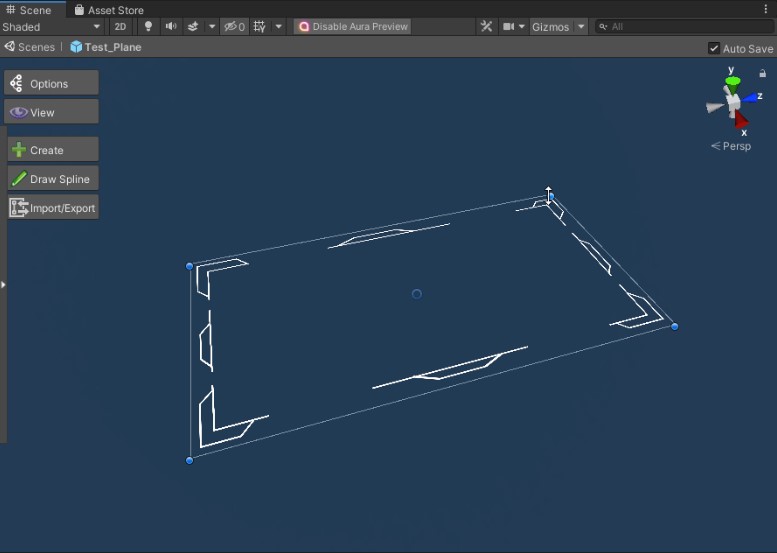Select the top-left spline control point

189,266
